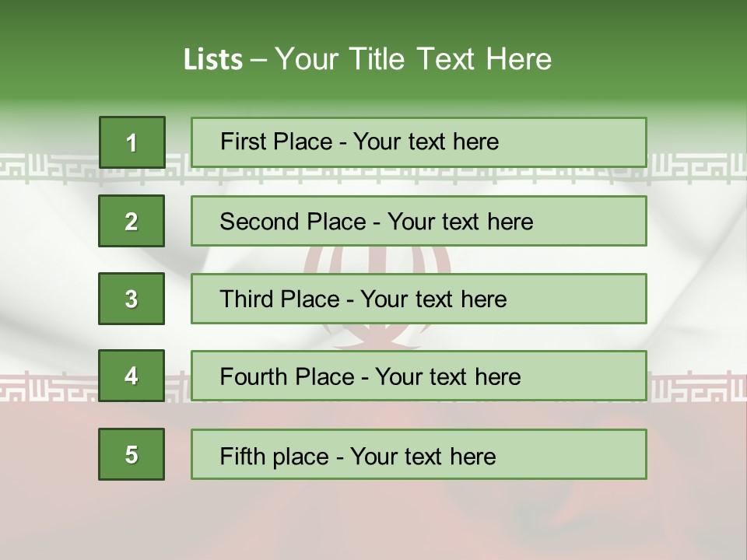
Task: Click the Fifth place text bar
Action: pos(419,454)
